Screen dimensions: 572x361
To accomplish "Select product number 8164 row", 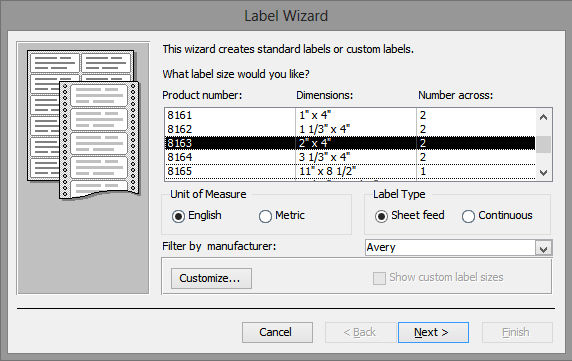I will pos(350,157).
